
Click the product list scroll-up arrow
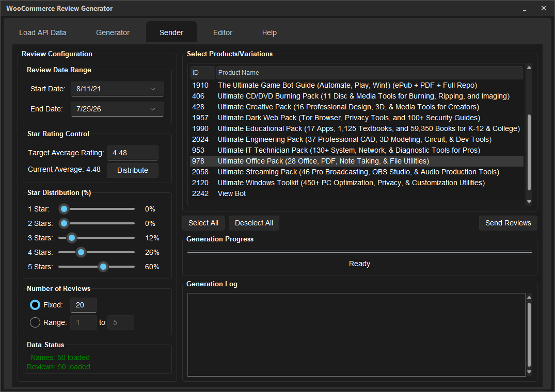coord(529,68)
